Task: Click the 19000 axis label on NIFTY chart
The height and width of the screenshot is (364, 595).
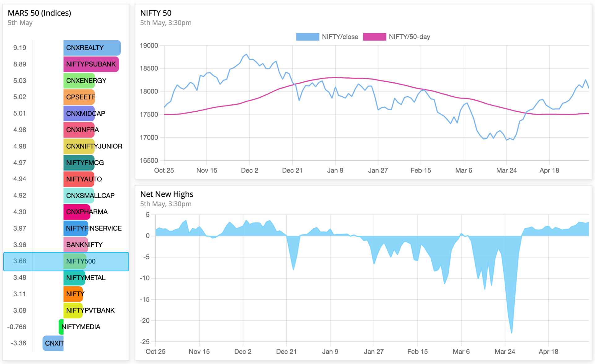Action: [x=149, y=45]
